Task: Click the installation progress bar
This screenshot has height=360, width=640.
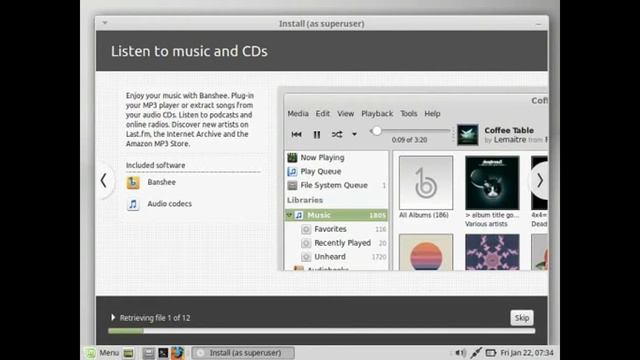Action: coord(322,331)
